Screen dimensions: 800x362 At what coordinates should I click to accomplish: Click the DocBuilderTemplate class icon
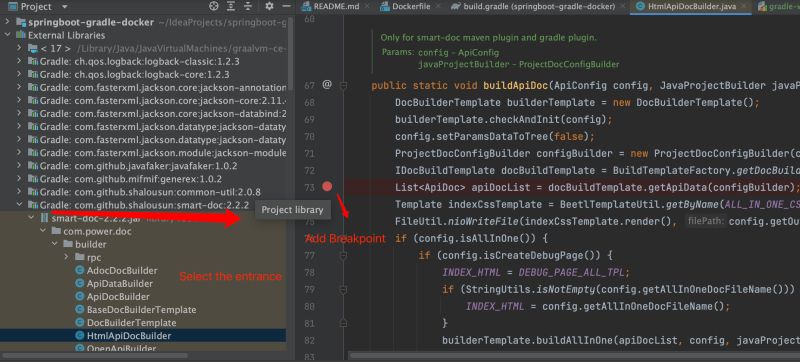[80, 323]
